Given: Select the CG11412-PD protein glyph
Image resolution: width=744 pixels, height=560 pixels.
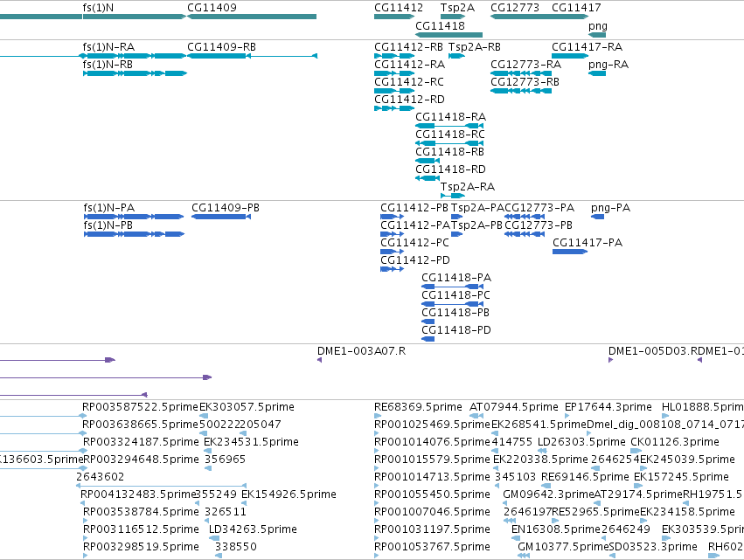Looking at the screenshot, I should pyautogui.click(x=392, y=269).
